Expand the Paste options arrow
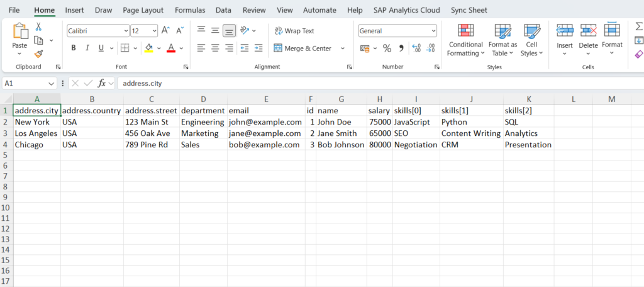 pyautogui.click(x=19, y=54)
